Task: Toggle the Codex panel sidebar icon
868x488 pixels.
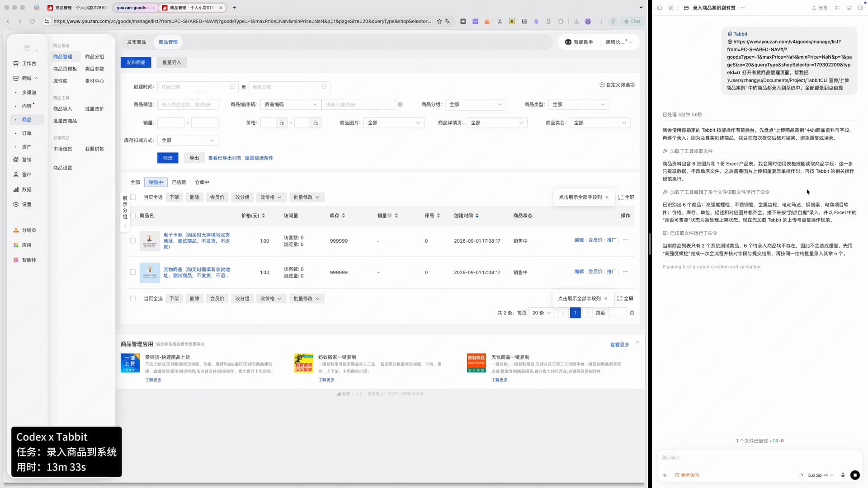Action: 660,8
